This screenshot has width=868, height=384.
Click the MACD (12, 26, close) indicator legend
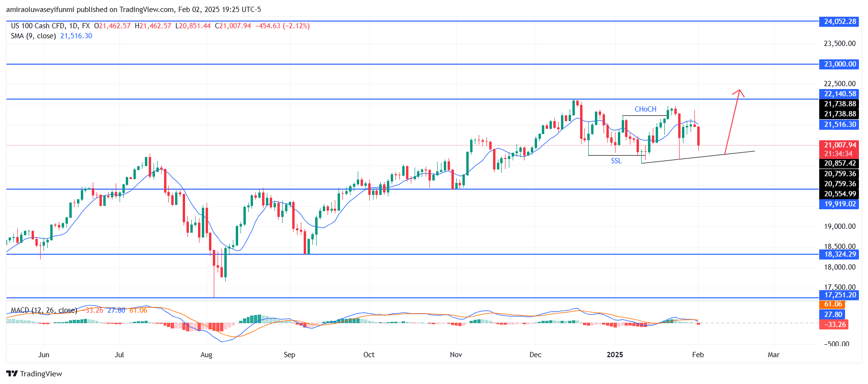click(44, 310)
